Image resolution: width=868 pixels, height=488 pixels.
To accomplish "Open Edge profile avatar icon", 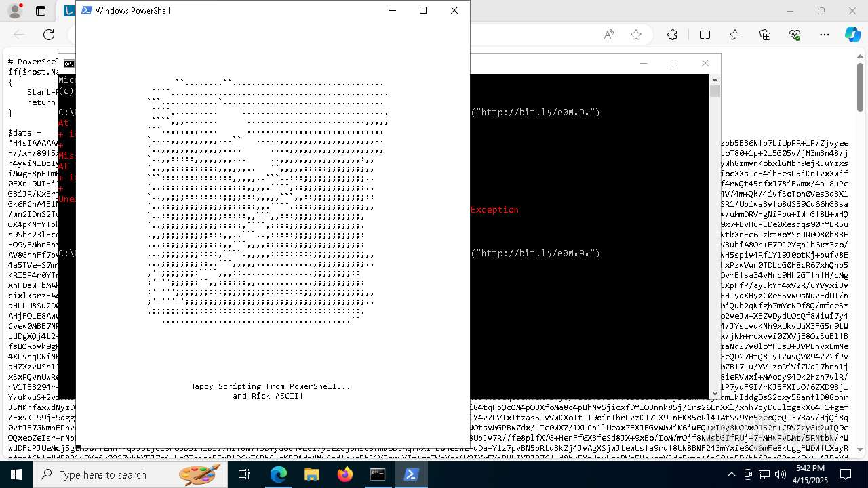I will [x=15, y=11].
